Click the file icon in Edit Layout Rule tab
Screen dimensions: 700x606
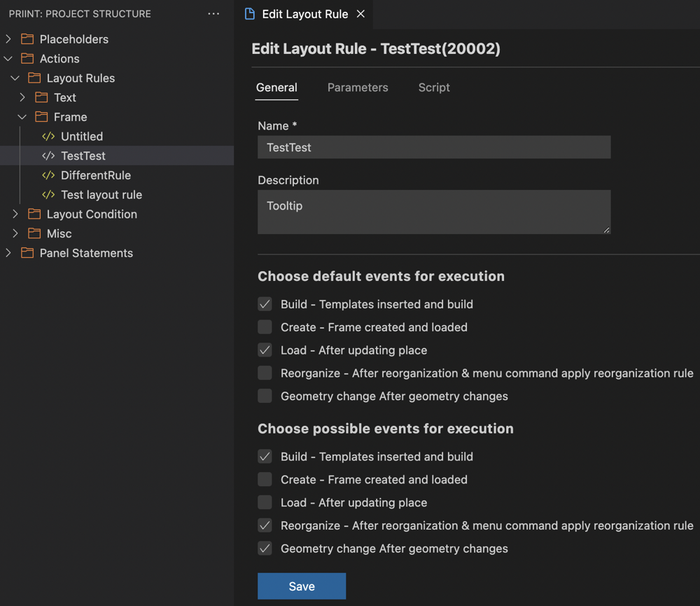point(250,14)
